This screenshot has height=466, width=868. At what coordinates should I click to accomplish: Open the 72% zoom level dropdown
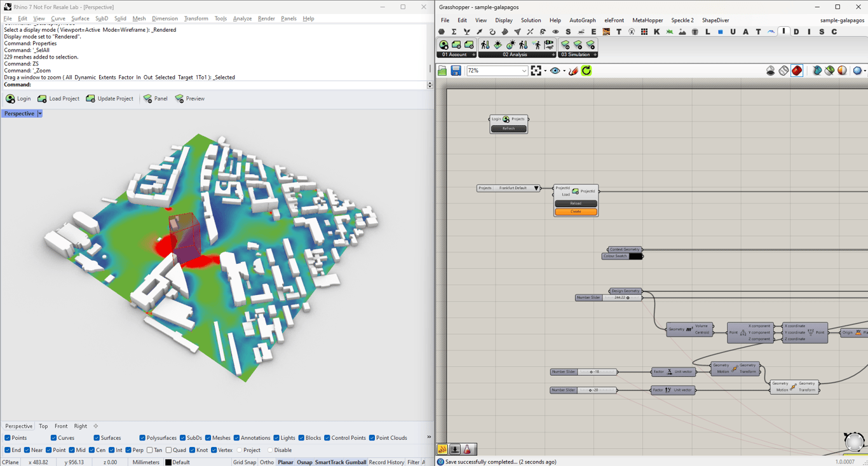524,71
